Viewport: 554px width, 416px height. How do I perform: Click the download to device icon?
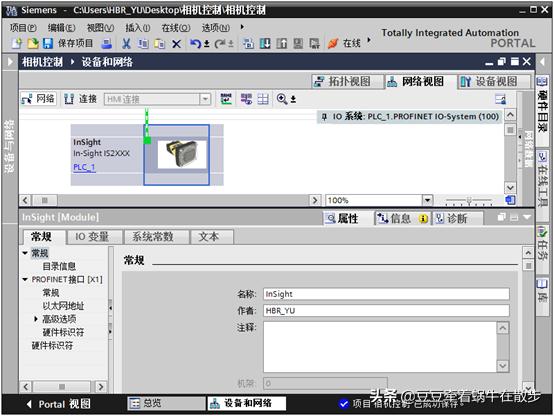pos(265,43)
